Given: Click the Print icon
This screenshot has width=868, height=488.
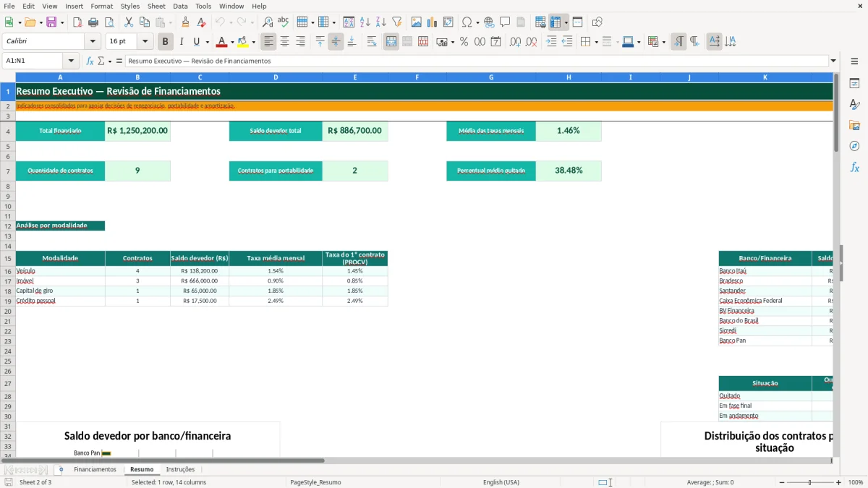Looking at the screenshot, I should pos(93,22).
